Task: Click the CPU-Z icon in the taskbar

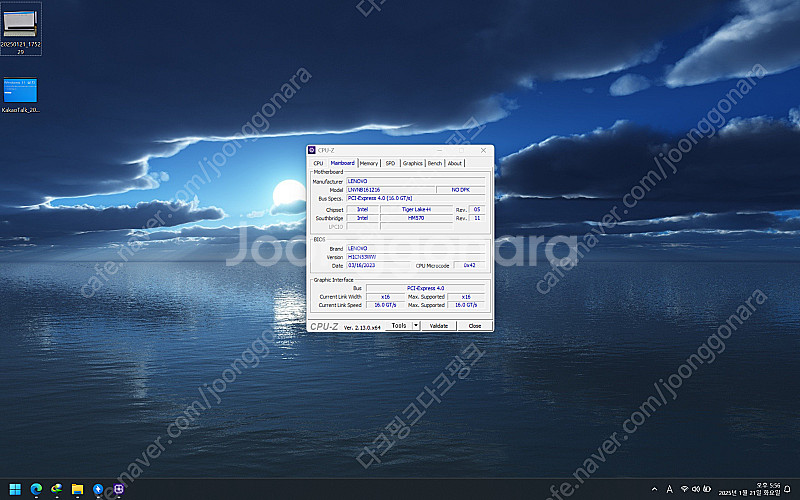Action: tap(119, 489)
